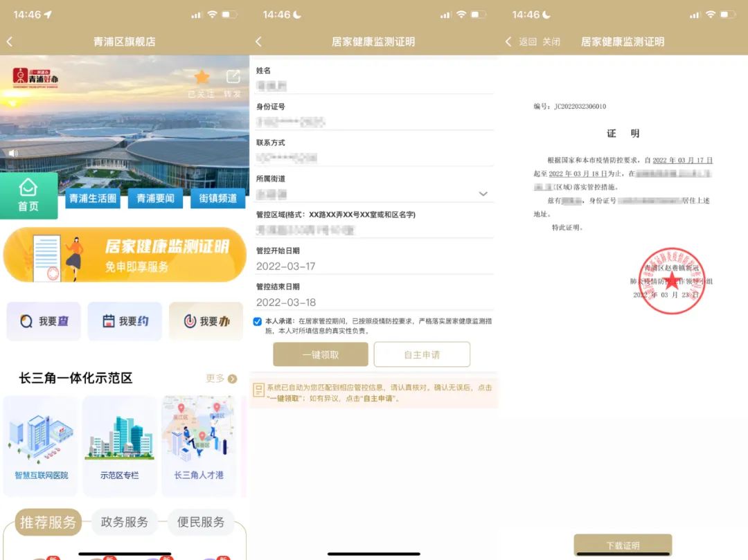Click the 下载证明 button
The image size is (748, 560).
(623, 545)
